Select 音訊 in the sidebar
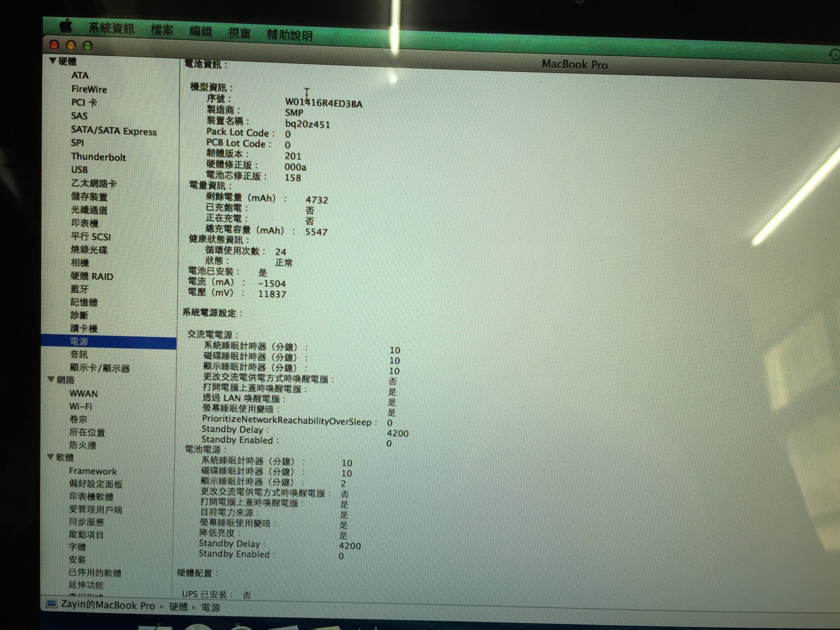Screen dimensions: 840x630 click(x=79, y=354)
